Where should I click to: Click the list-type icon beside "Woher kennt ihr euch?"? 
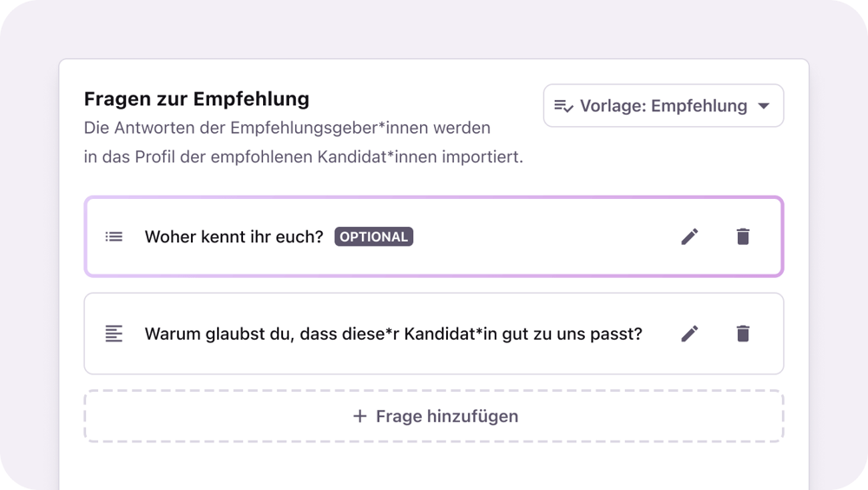[114, 236]
